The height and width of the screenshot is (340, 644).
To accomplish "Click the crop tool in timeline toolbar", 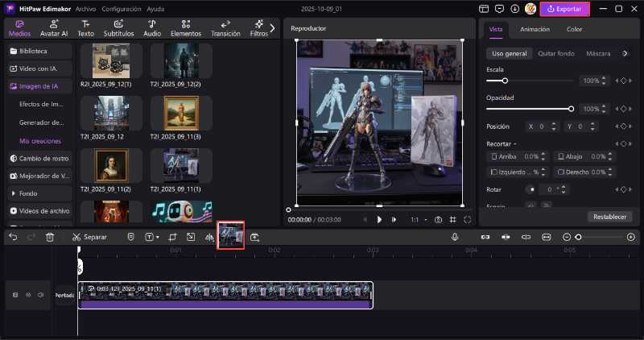I will coord(172,237).
